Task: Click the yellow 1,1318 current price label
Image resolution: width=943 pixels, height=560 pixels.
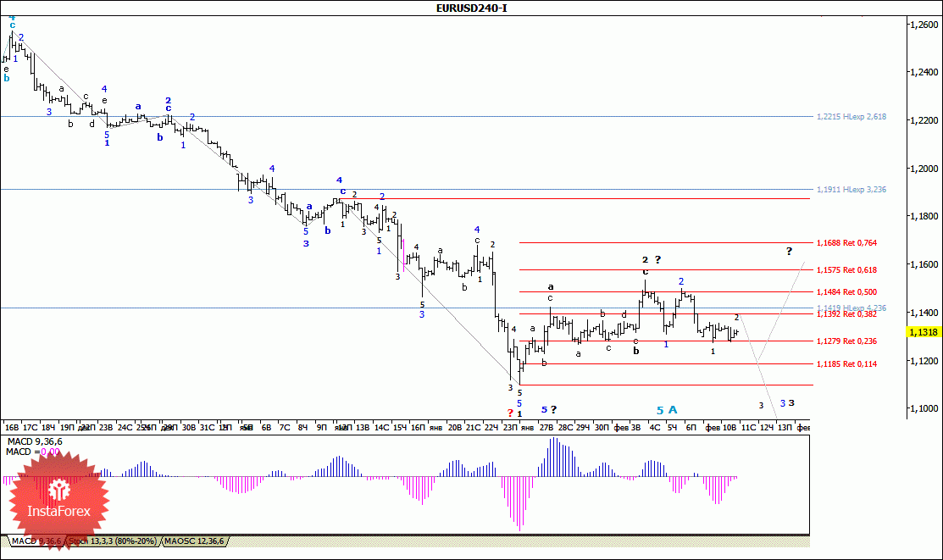Action: (x=924, y=332)
